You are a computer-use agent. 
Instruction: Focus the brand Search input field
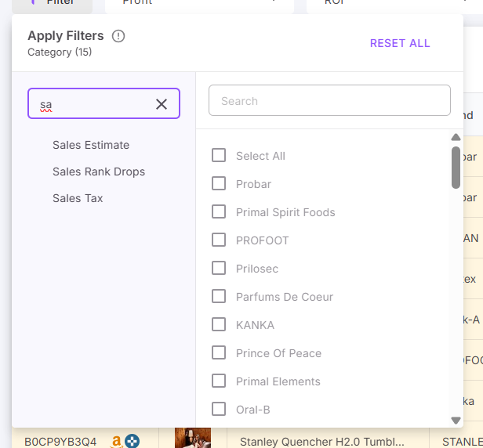pos(329,101)
